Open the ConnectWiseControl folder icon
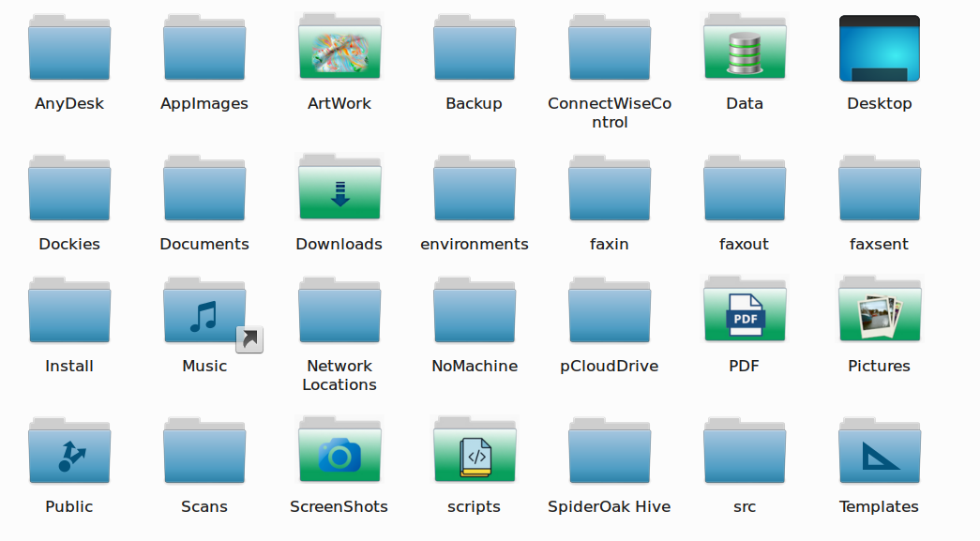This screenshot has height=541, width=980. [x=610, y=48]
